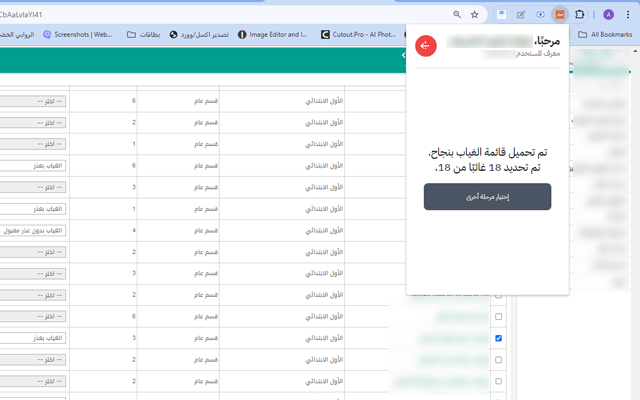Tick the unchecked checkbox directly below the ticked one
The height and width of the screenshot is (400, 640).
click(x=498, y=360)
